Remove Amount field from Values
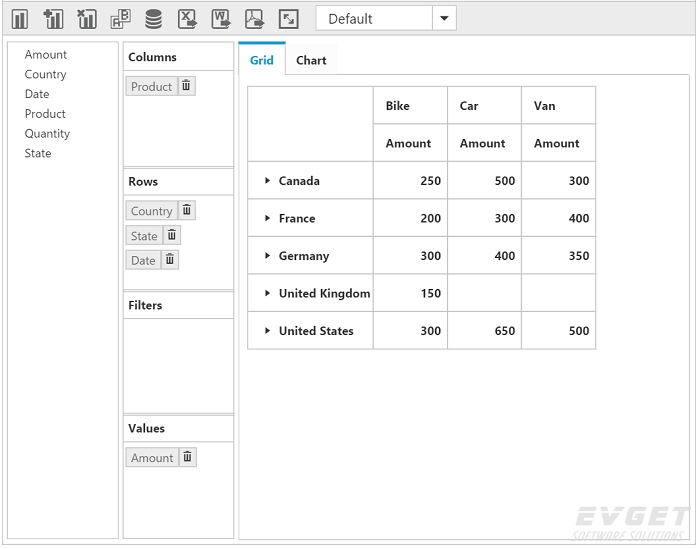700x549 pixels. [x=188, y=457]
